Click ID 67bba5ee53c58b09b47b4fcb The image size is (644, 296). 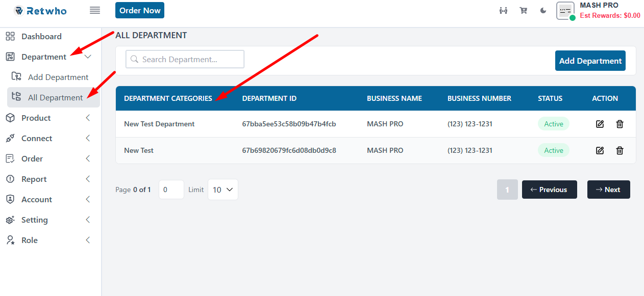289,124
